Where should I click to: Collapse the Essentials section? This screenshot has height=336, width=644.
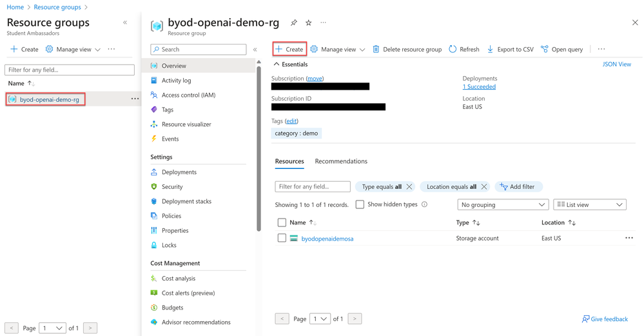pos(291,64)
